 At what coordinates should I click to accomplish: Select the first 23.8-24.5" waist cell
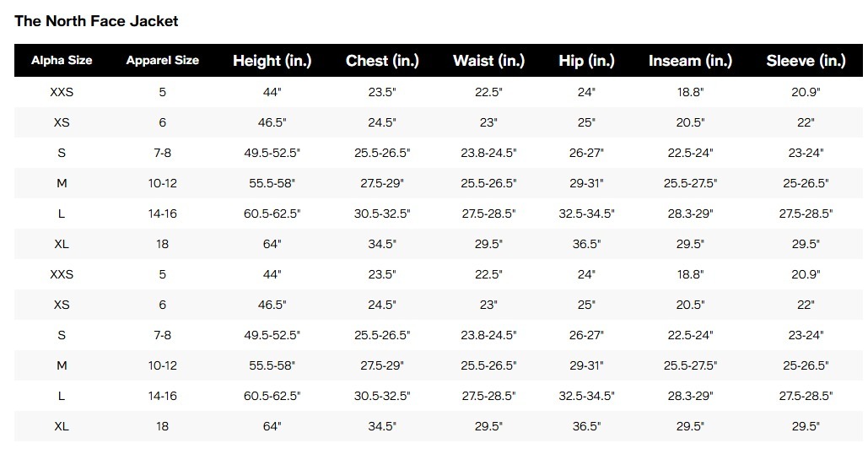[488, 153]
